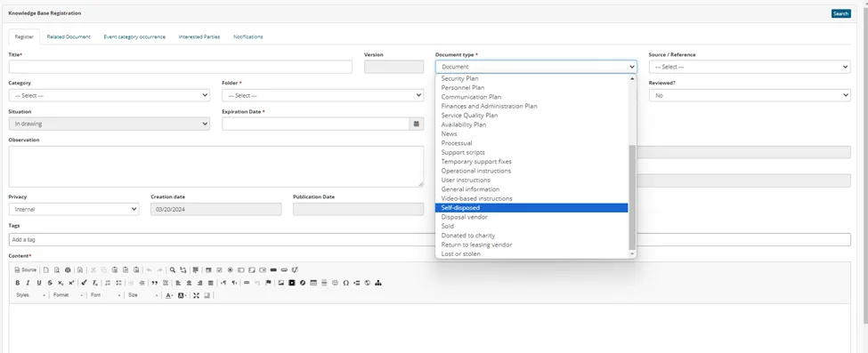Open the Interested Parties tab
This screenshot has width=868, height=353.
199,36
